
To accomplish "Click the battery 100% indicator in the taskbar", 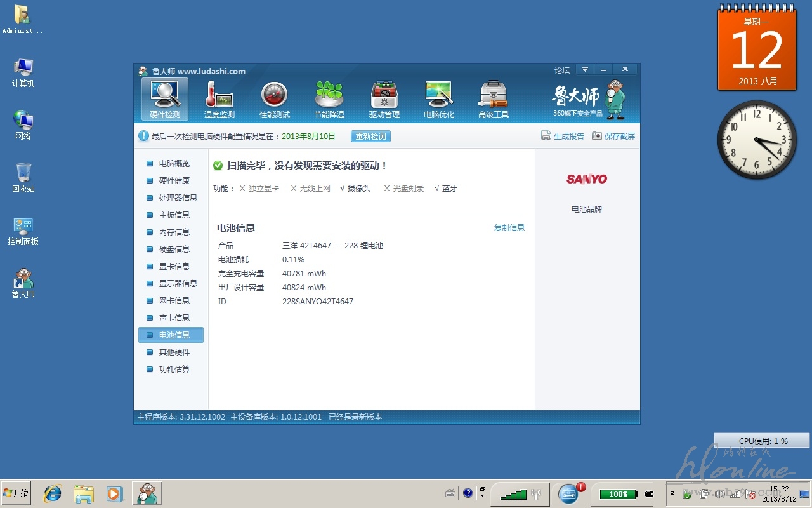I will 619,494.
